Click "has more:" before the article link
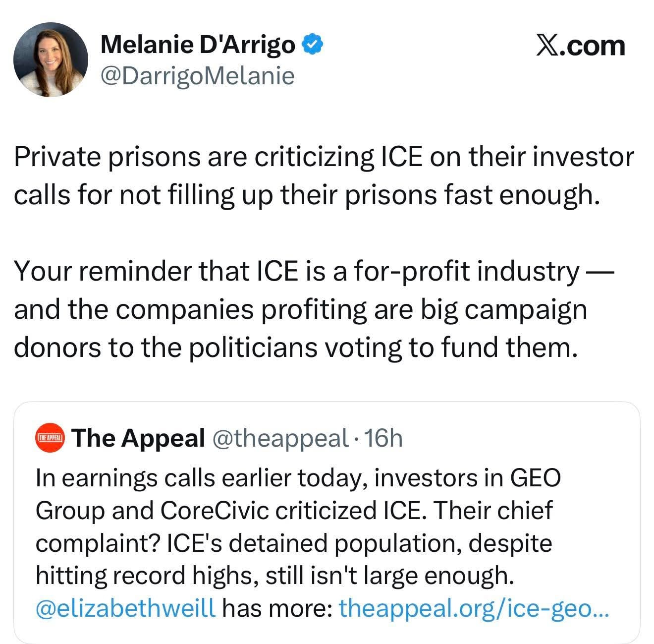This screenshot has width=654, height=644. pyautogui.click(x=277, y=608)
